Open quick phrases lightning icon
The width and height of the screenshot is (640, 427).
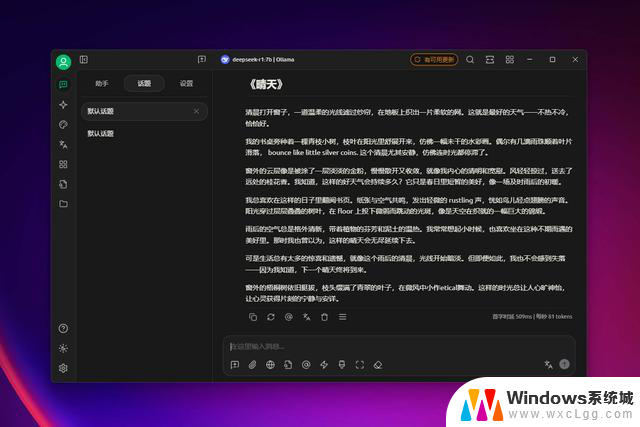point(324,365)
